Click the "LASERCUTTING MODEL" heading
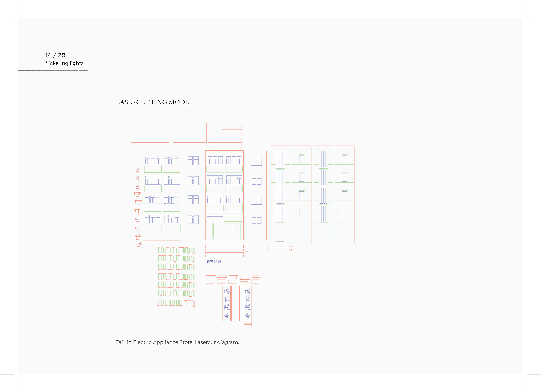This screenshot has width=541, height=392. [x=154, y=102]
